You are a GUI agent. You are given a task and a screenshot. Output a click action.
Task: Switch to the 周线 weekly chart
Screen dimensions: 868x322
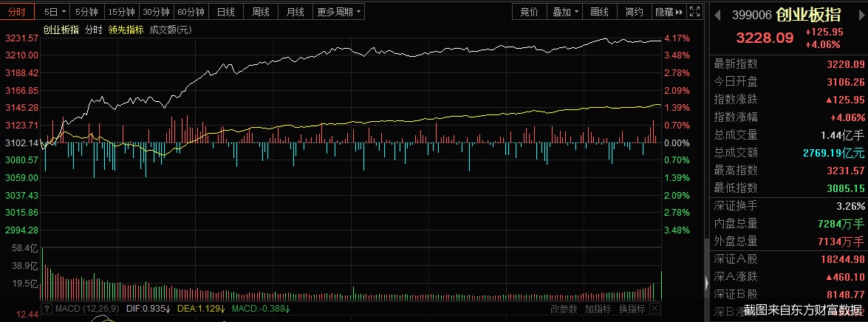[x=260, y=11]
